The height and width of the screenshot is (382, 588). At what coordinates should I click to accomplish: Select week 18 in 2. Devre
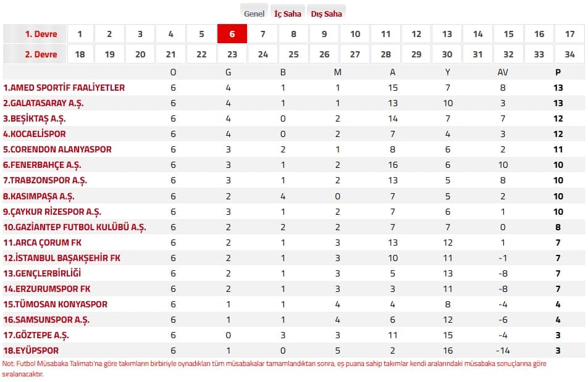coord(80,54)
